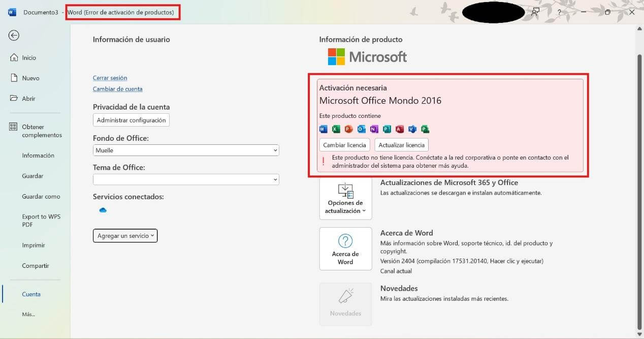Click the Excel icon under Microsoft Office Mondo
The width and height of the screenshot is (644, 339).
click(336, 129)
